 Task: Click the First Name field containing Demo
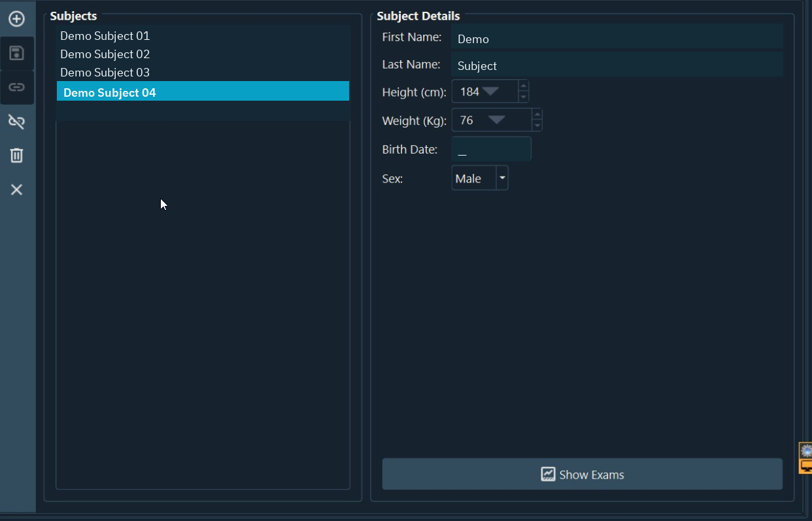coord(617,38)
